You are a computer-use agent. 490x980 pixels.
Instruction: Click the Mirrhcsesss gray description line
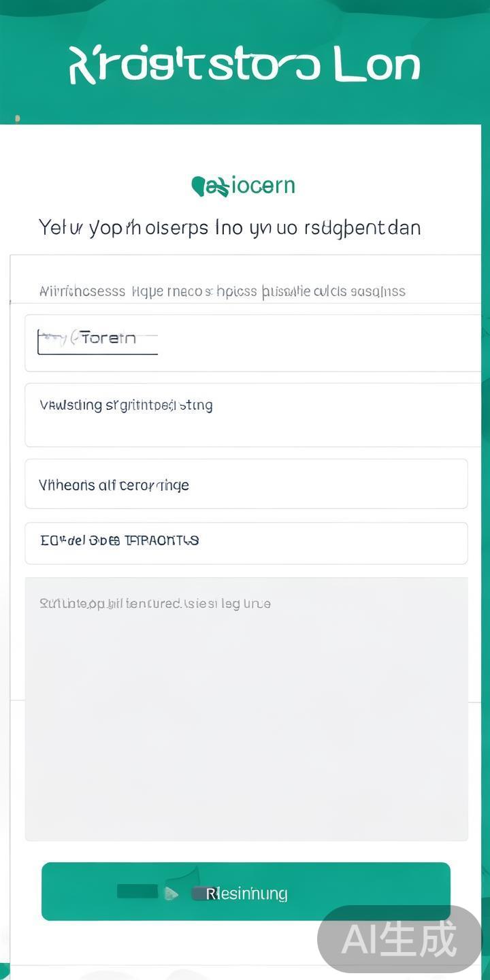point(222,292)
